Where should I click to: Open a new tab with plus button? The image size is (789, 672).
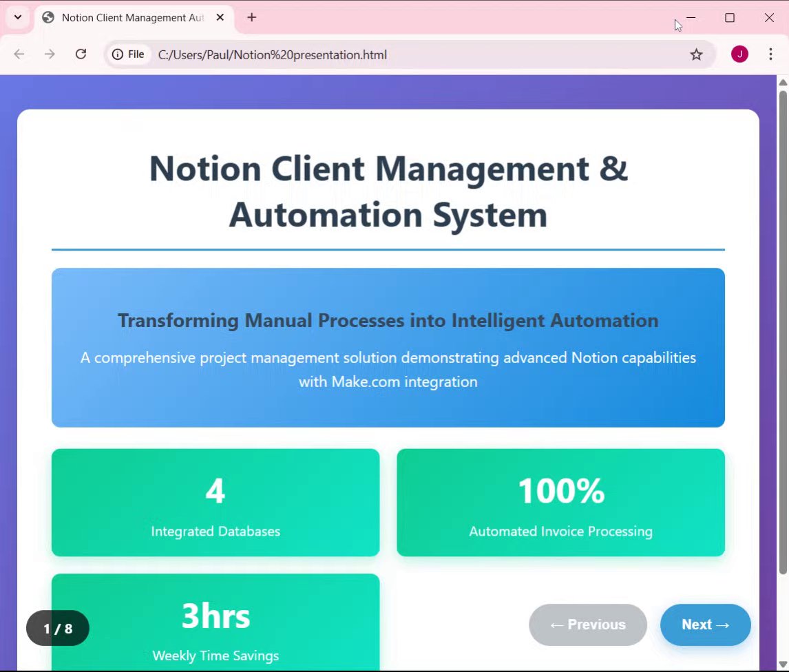[251, 18]
